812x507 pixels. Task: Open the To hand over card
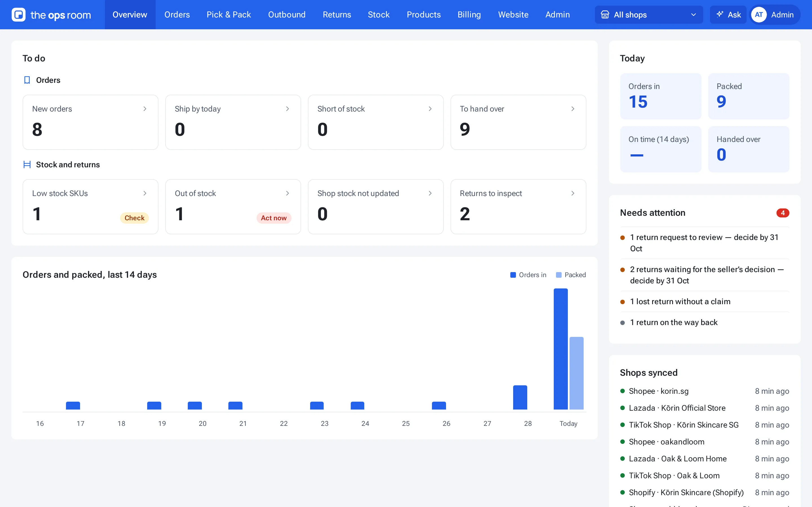518,122
